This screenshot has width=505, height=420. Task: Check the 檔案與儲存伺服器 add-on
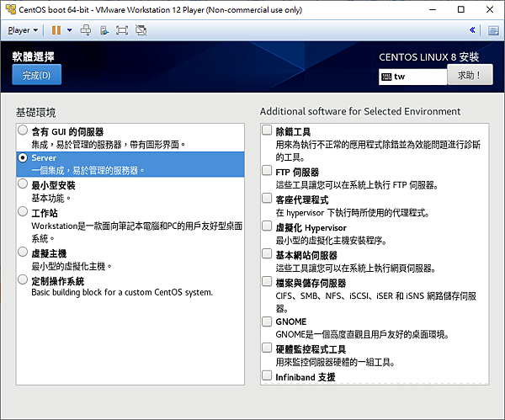click(267, 281)
